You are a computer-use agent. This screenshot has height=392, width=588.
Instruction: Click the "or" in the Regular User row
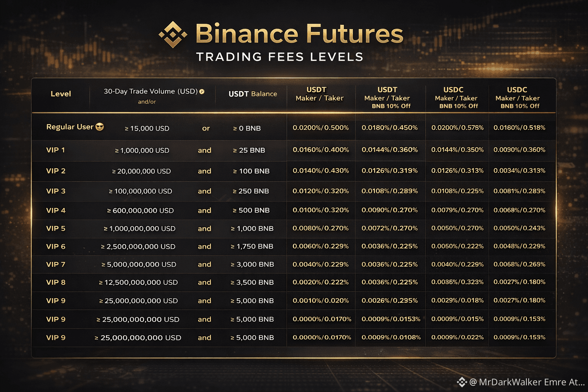click(x=206, y=128)
